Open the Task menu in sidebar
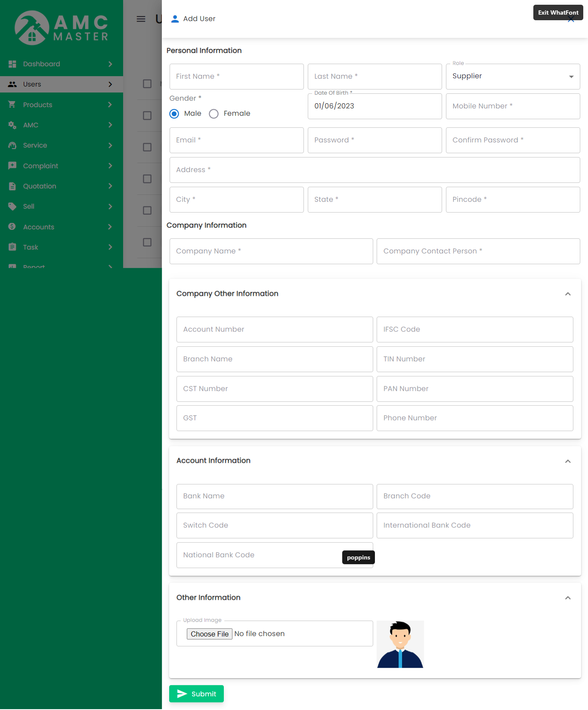 62,247
